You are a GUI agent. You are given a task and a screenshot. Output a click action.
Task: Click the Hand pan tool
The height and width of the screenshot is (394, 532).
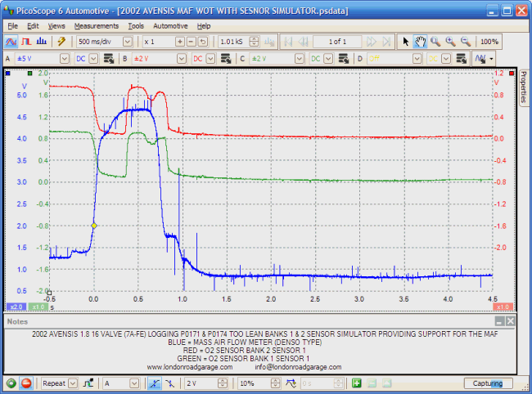[420, 41]
